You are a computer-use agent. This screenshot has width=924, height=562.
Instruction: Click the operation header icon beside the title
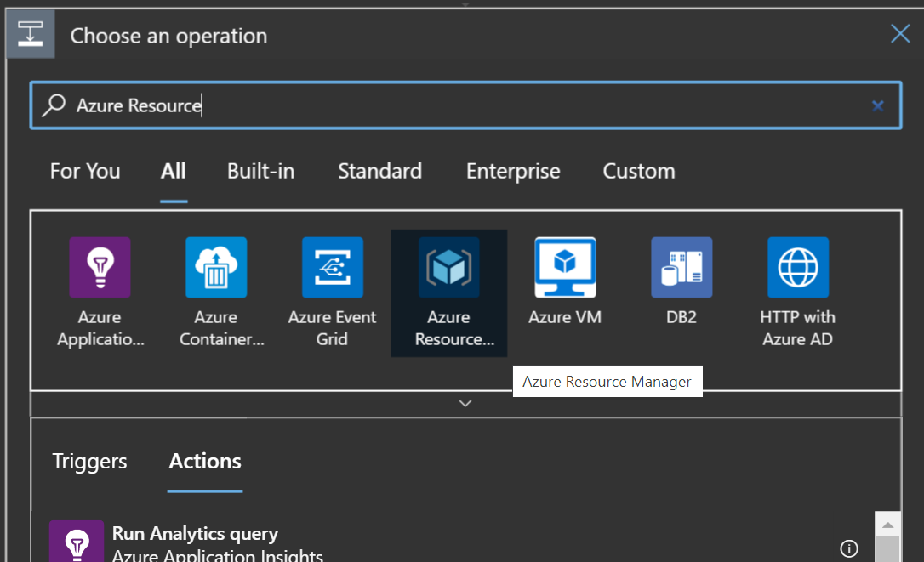31,36
